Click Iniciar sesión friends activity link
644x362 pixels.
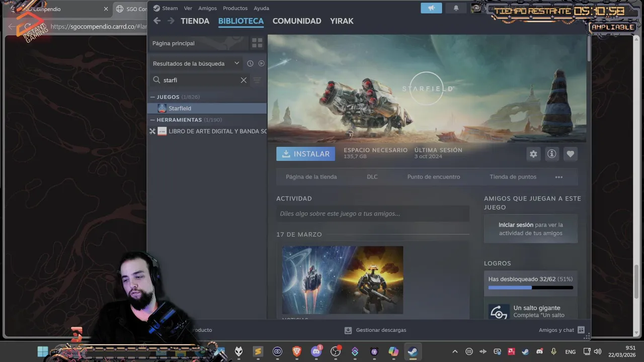coord(516,225)
